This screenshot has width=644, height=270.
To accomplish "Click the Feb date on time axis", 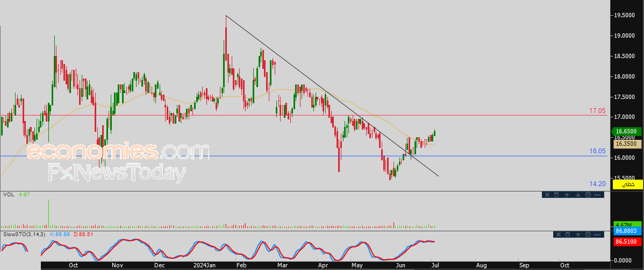I will 241,266.
